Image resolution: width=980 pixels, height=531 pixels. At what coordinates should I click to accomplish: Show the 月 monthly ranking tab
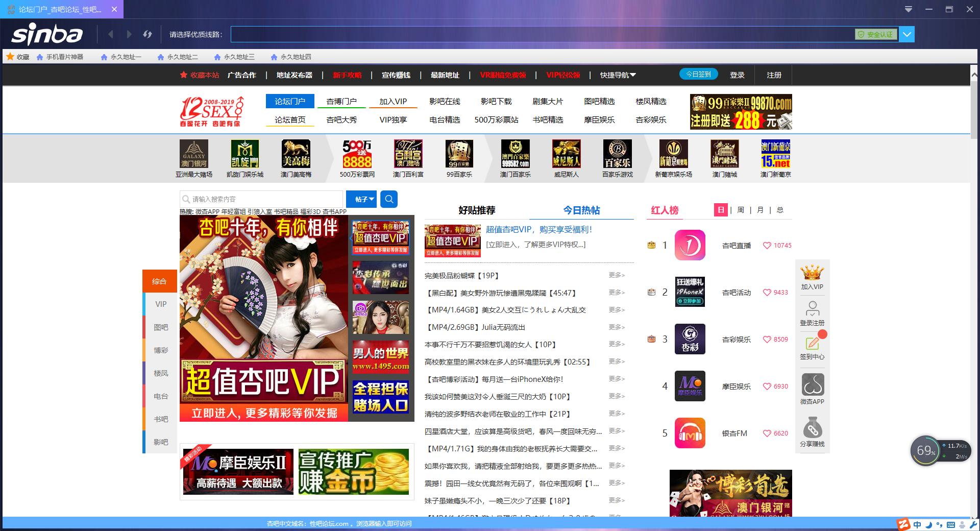760,210
